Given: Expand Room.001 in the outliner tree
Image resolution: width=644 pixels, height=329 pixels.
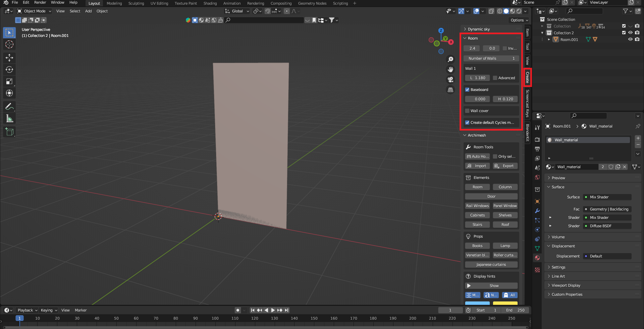Looking at the screenshot, I should pyautogui.click(x=549, y=39).
